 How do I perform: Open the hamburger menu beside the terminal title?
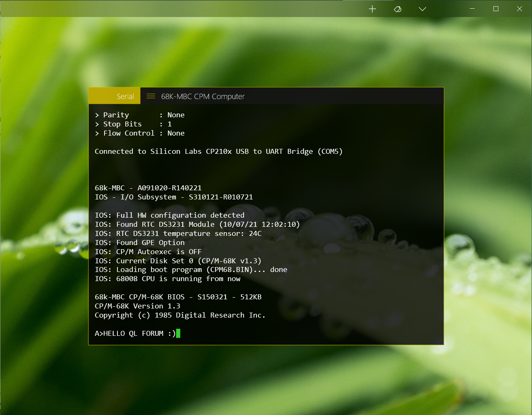151,96
